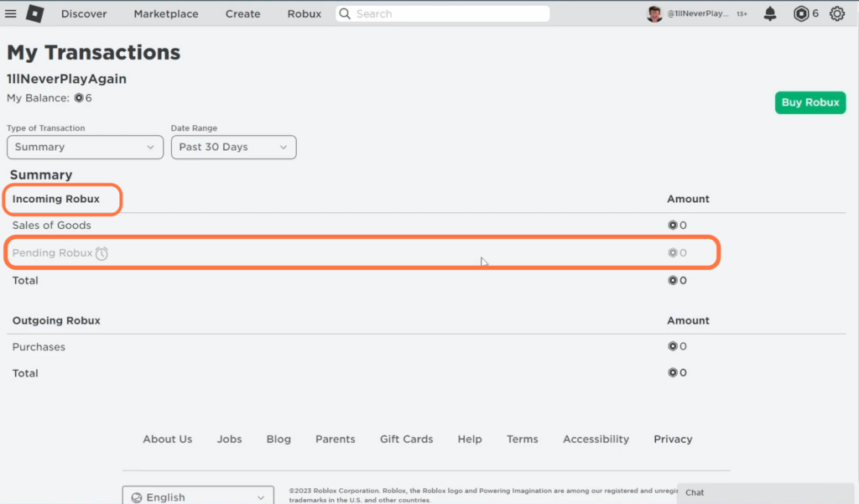Open the Create tab
The height and width of the screenshot is (504, 859).
click(242, 13)
